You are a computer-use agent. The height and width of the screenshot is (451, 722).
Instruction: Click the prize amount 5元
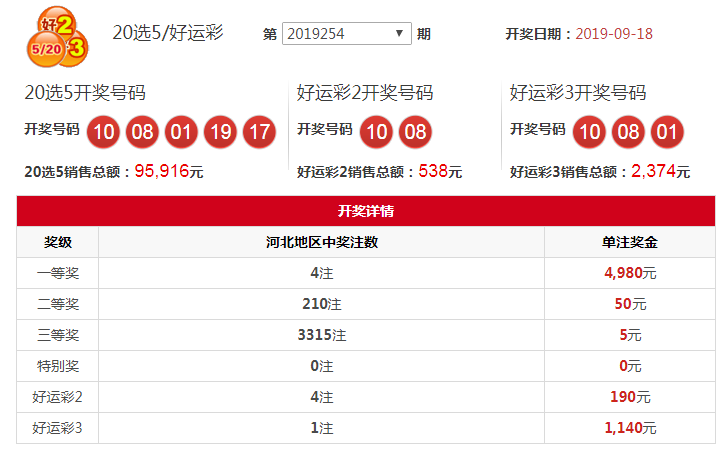pos(630,335)
